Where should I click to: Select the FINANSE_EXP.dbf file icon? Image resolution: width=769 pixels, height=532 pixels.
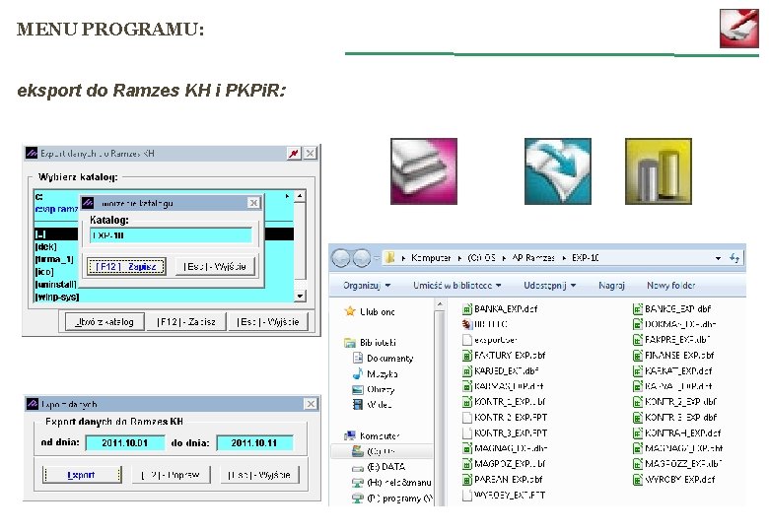(638, 355)
